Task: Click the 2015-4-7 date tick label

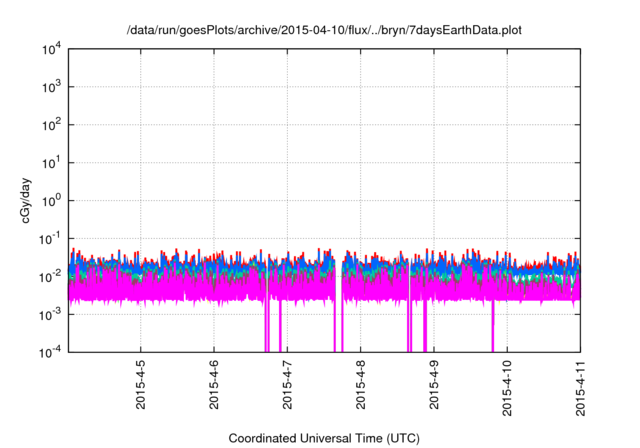Action: pyautogui.click(x=287, y=385)
